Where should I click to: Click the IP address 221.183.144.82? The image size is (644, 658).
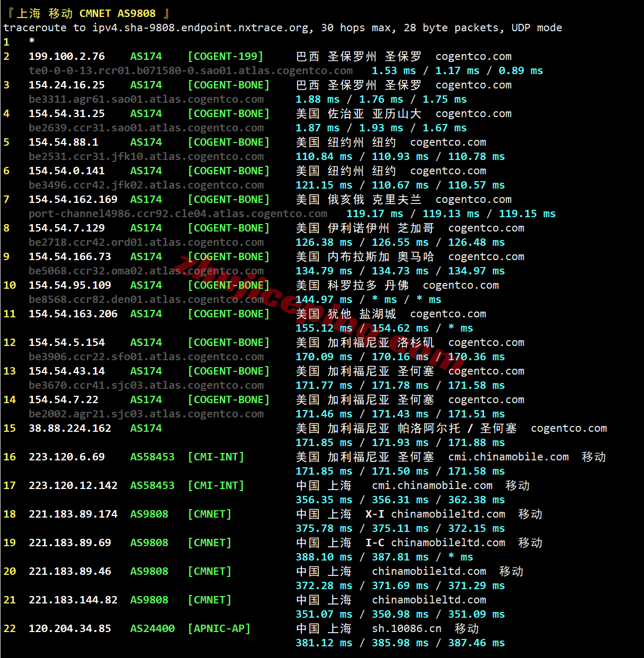[x=73, y=600]
